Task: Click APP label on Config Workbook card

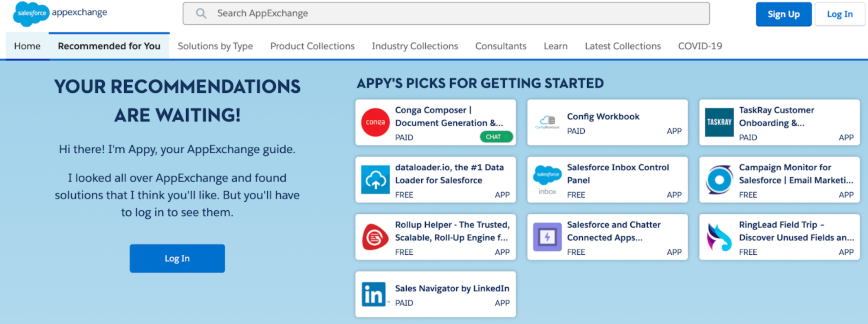Action: click(674, 131)
